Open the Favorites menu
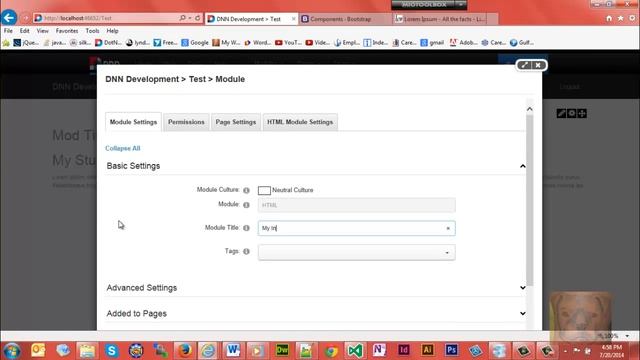Viewport: 640px width, 360px height. click(x=67, y=31)
